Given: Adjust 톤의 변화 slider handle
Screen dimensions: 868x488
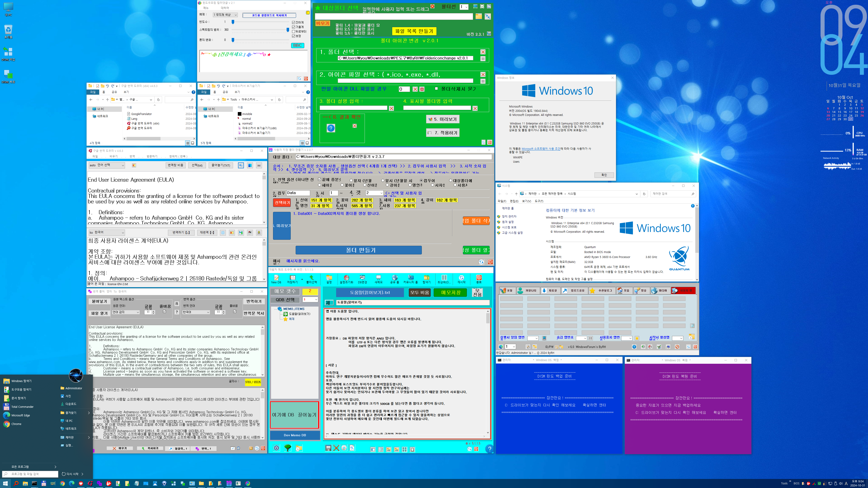Looking at the screenshot, I should [x=233, y=40].
